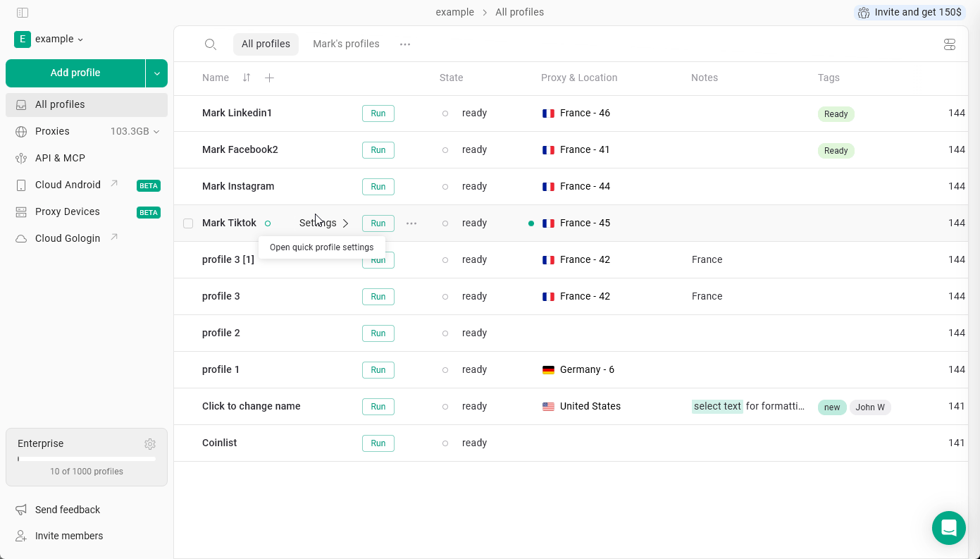Click the Notes column header
980x559 pixels.
pyautogui.click(x=705, y=78)
